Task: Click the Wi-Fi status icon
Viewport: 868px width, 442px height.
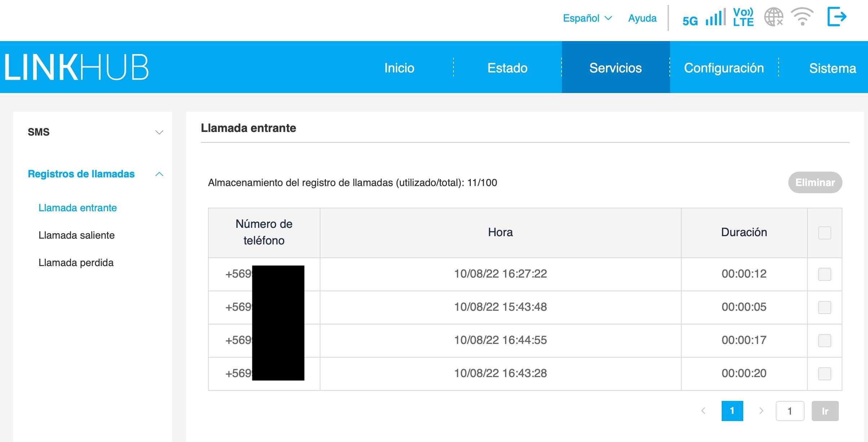Action: (x=802, y=17)
